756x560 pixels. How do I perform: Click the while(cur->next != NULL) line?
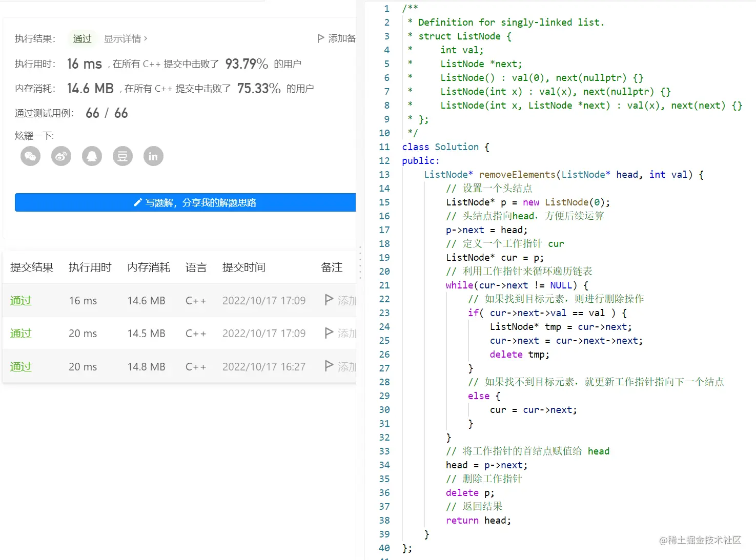[517, 285]
